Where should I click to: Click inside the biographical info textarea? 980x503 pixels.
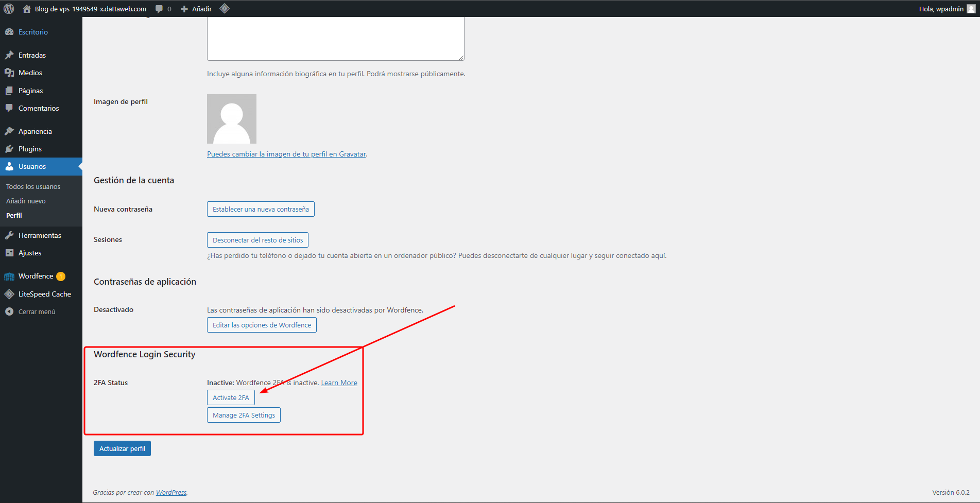click(336, 39)
